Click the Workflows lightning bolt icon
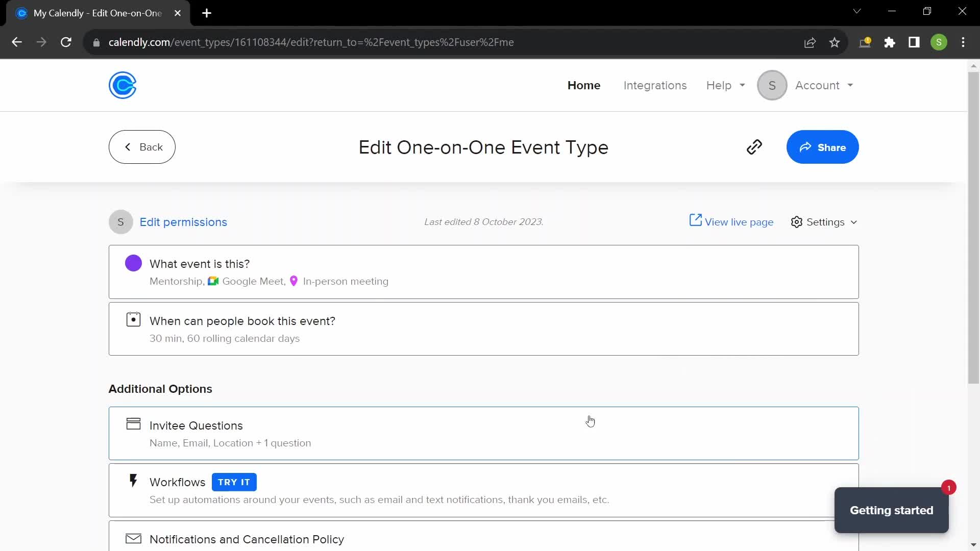The image size is (980, 551). [133, 482]
